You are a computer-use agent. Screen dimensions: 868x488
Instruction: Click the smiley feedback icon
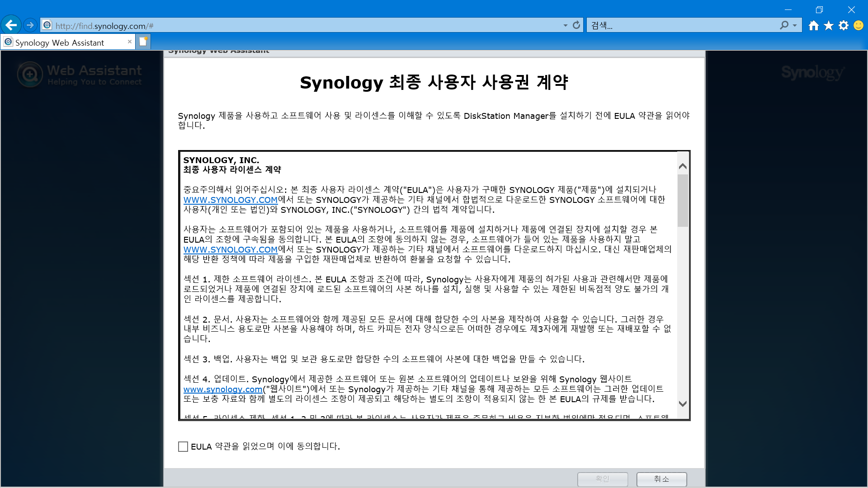coord(859,25)
